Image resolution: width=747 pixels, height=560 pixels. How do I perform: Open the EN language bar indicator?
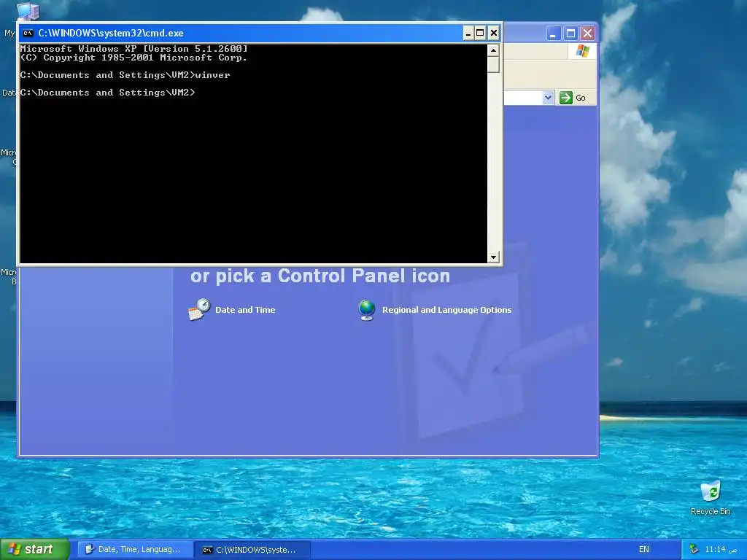click(x=644, y=550)
